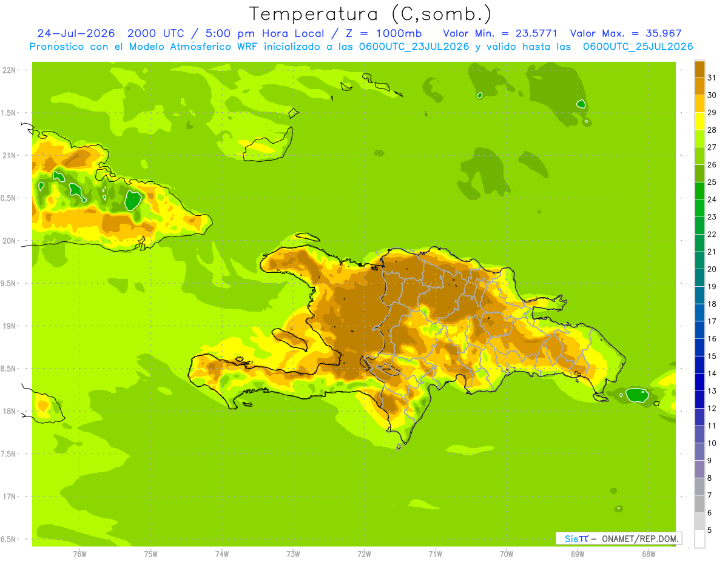
Task: Click the "74W" longitude label
Action: (221, 554)
